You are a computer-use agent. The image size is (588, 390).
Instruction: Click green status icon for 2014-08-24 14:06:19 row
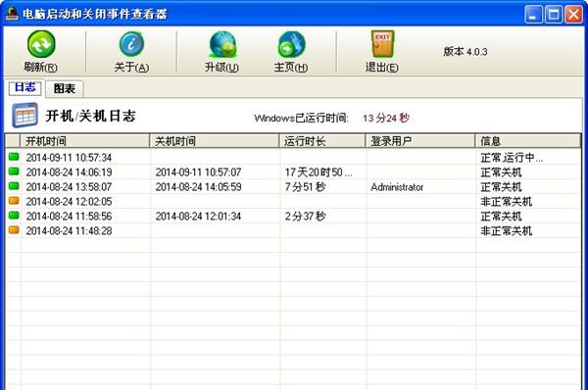click(x=14, y=171)
